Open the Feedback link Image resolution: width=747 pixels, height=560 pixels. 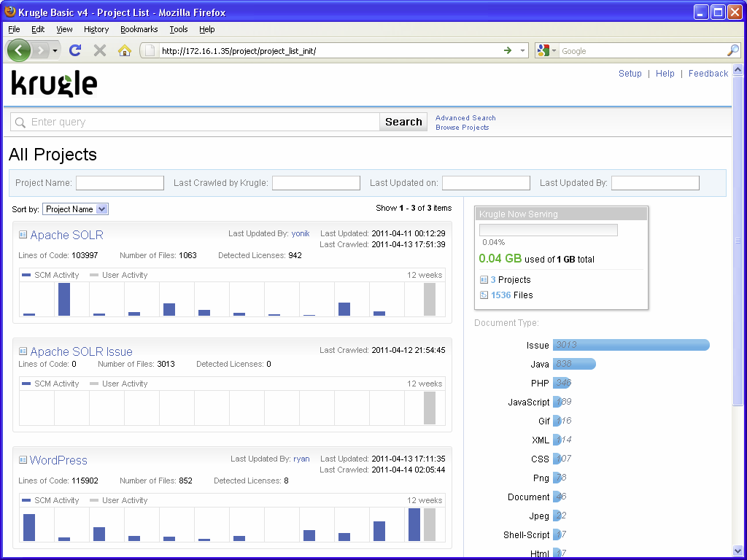[x=708, y=74]
